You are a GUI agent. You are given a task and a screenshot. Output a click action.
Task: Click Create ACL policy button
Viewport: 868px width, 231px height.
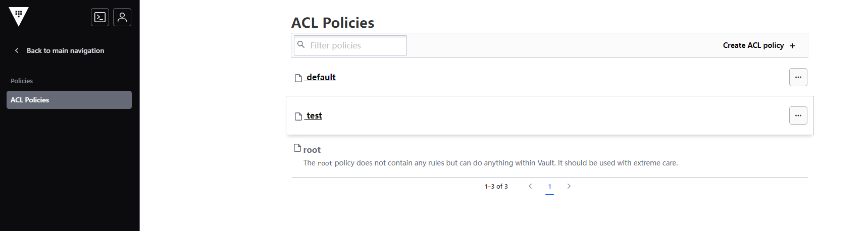(x=759, y=45)
